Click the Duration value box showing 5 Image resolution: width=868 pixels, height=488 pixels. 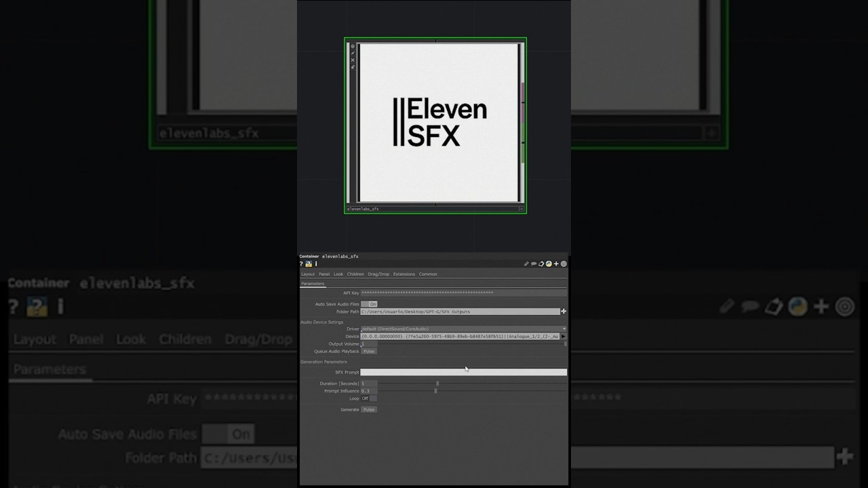point(369,384)
